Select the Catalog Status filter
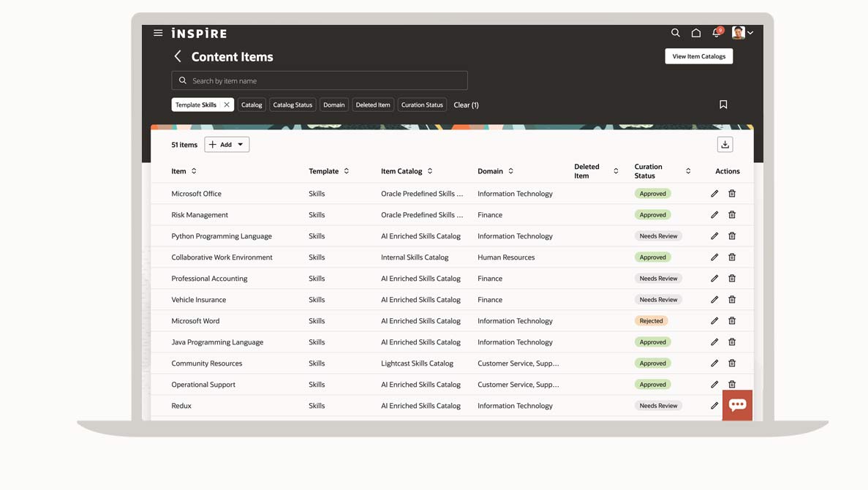Image resolution: width=868 pixels, height=490 pixels. [x=293, y=105]
